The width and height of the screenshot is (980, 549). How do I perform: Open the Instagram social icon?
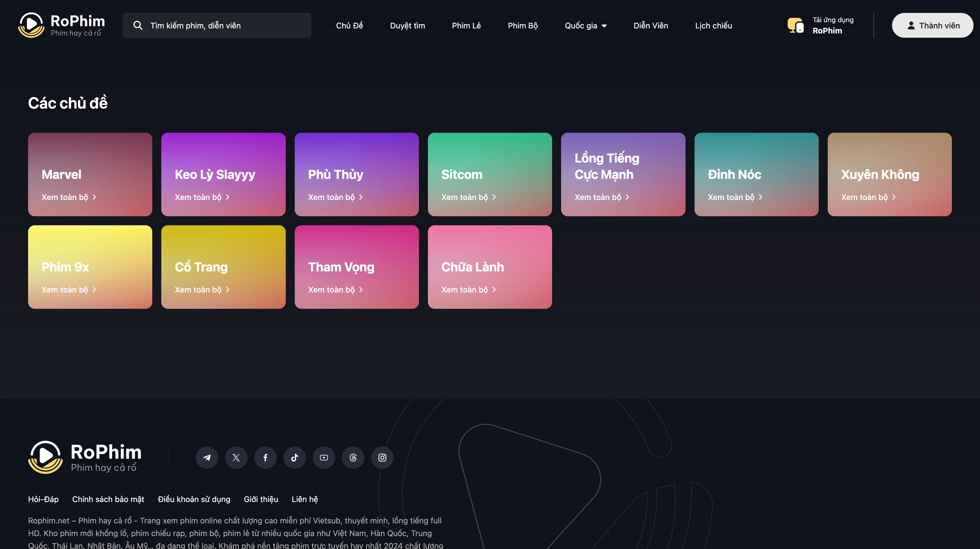point(382,457)
